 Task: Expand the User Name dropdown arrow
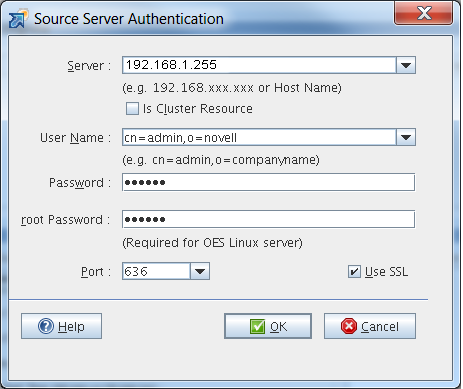(x=406, y=137)
